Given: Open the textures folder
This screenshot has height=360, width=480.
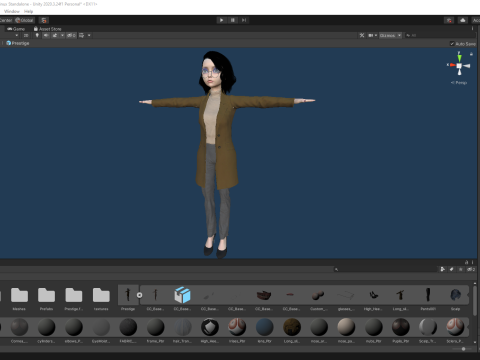Looking at the screenshot, I should [101, 298].
